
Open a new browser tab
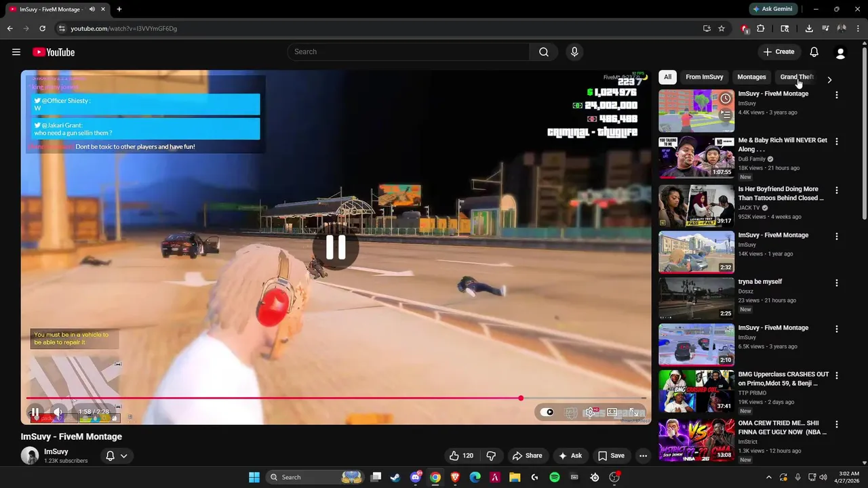click(119, 9)
